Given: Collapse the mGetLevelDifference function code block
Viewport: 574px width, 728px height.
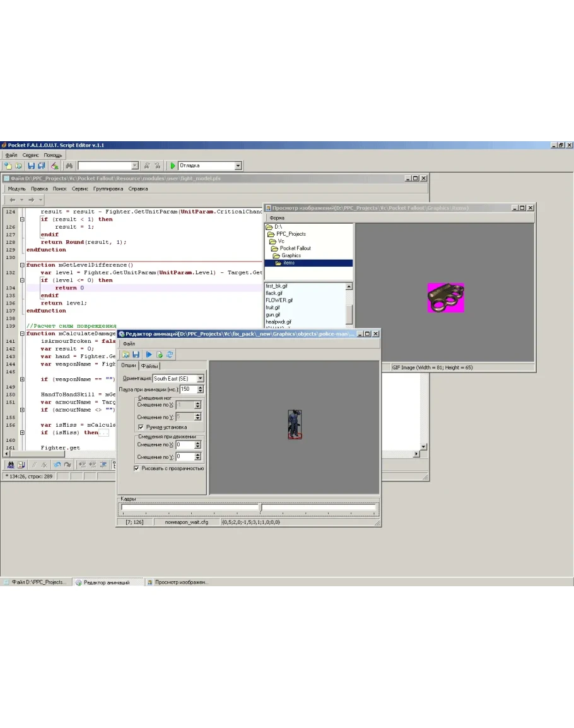Looking at the screenshot, I should [x=22, y=265].
